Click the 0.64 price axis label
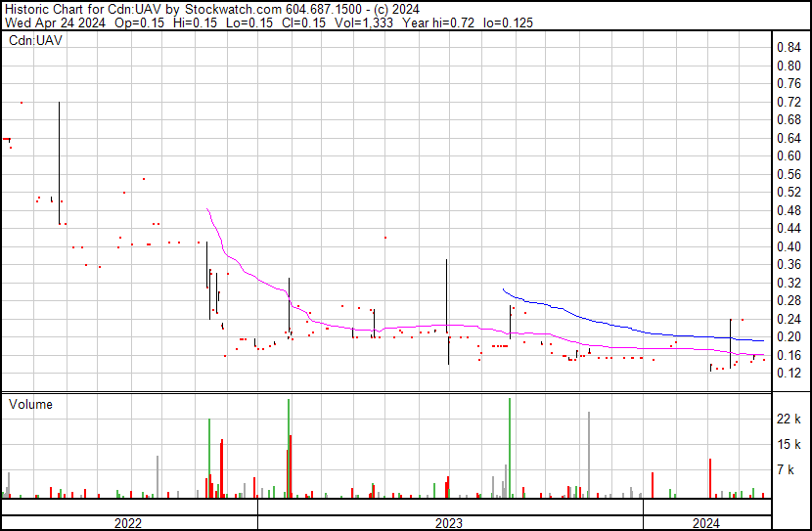812x531 pixels. tap(789, 138)
